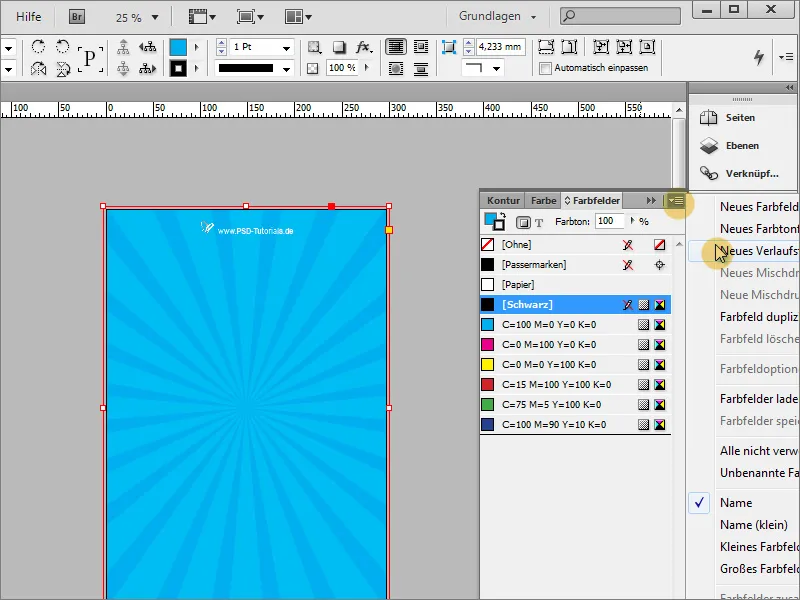
Task: Click the search field in the top bar
Action: [x=620, y=16]
